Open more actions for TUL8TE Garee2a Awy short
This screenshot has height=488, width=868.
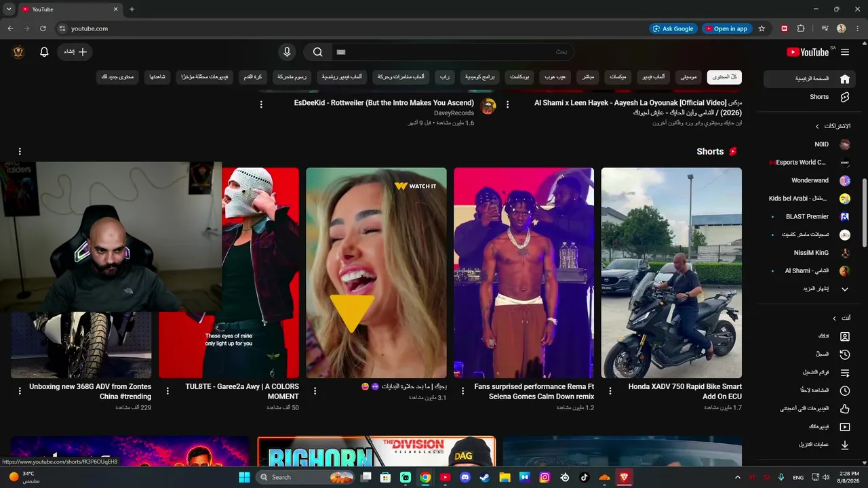click(x=167, y=391)
